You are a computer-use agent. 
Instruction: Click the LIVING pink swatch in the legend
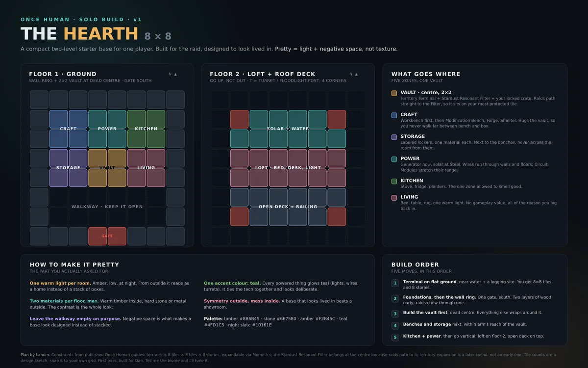tap(394, 198)
